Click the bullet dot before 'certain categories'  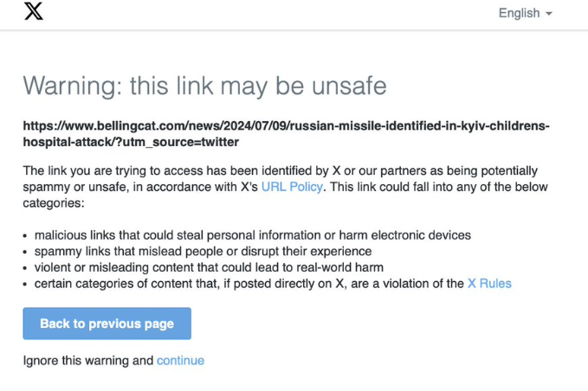pos(26,284)
